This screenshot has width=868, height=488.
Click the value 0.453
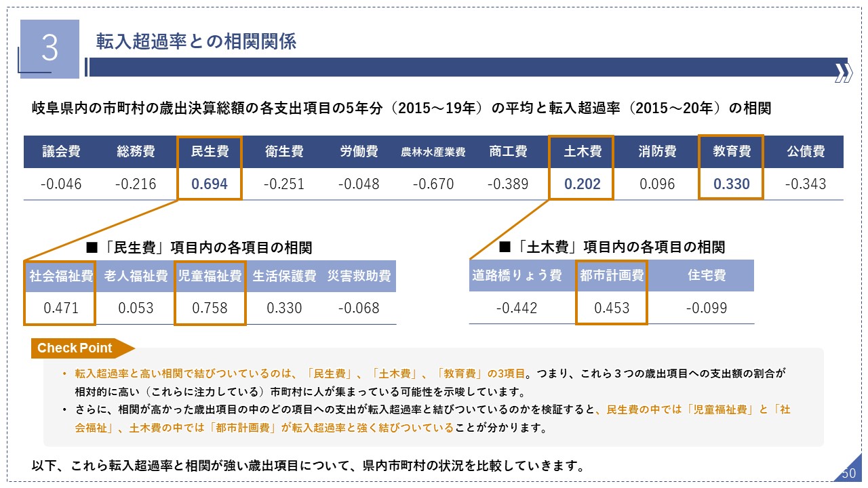pos(612,308)
